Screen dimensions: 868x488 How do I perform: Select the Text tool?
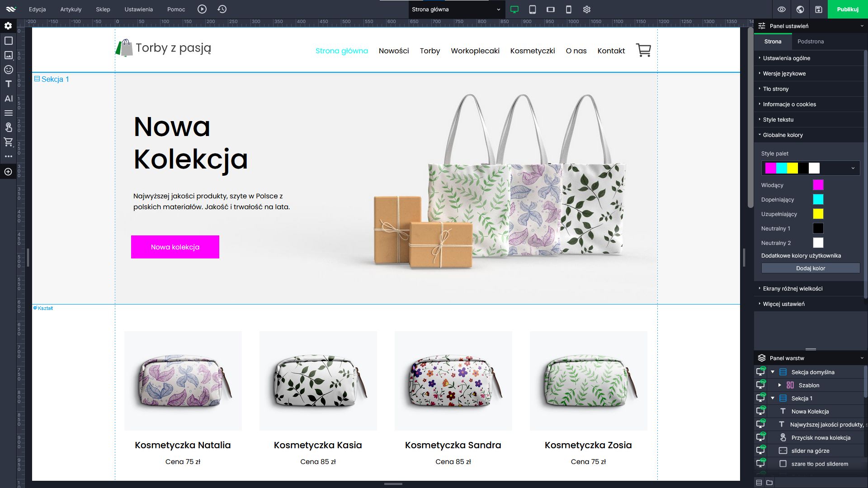(x=8, y=84)
